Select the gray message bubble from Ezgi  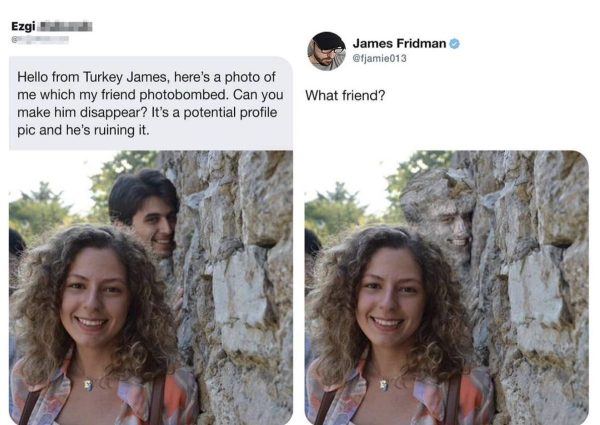(150, 103)
